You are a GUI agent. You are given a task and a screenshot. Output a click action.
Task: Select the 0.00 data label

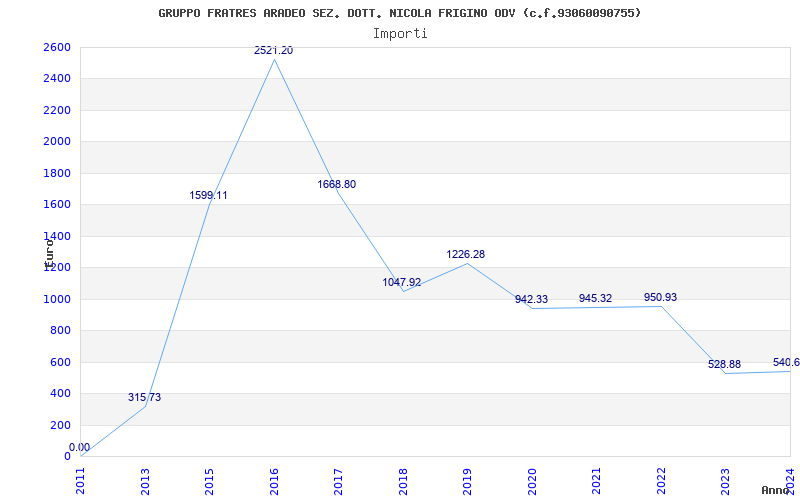[80, 447]
